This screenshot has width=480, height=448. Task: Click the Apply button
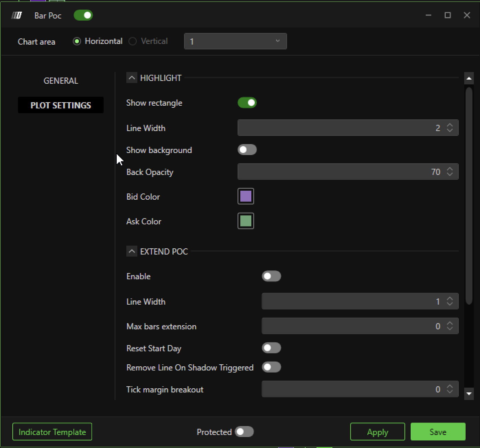pyautogui.click(x=377, y=432)
